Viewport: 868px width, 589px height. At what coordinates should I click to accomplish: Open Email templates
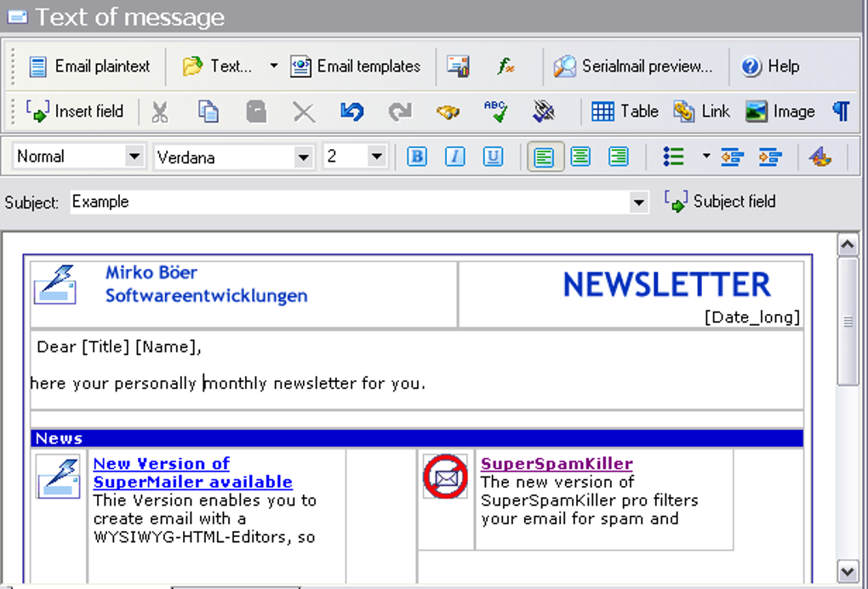pyautogui.click(x=356, y=66)
